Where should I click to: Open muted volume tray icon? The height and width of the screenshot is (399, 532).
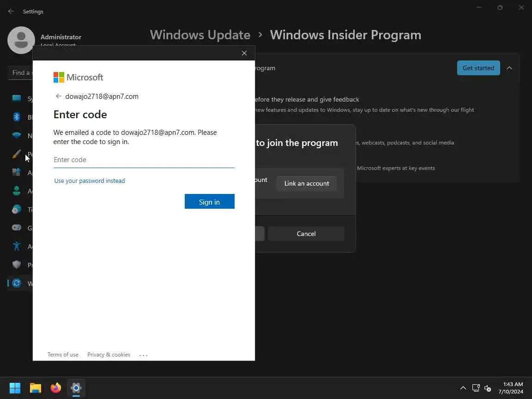tap(488, 388)
